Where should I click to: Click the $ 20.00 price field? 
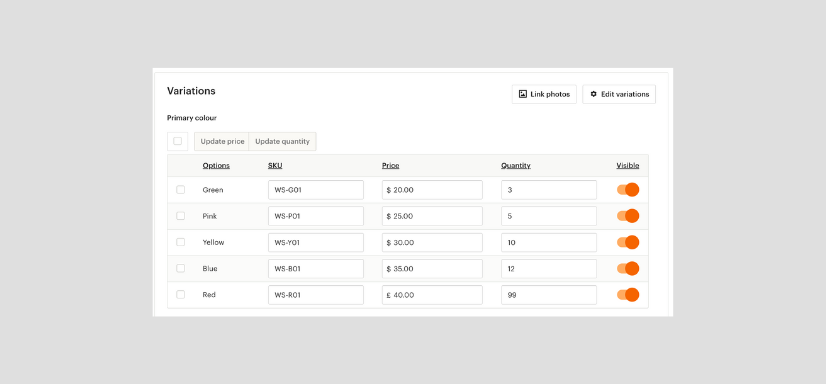click(x=432, y=190)
